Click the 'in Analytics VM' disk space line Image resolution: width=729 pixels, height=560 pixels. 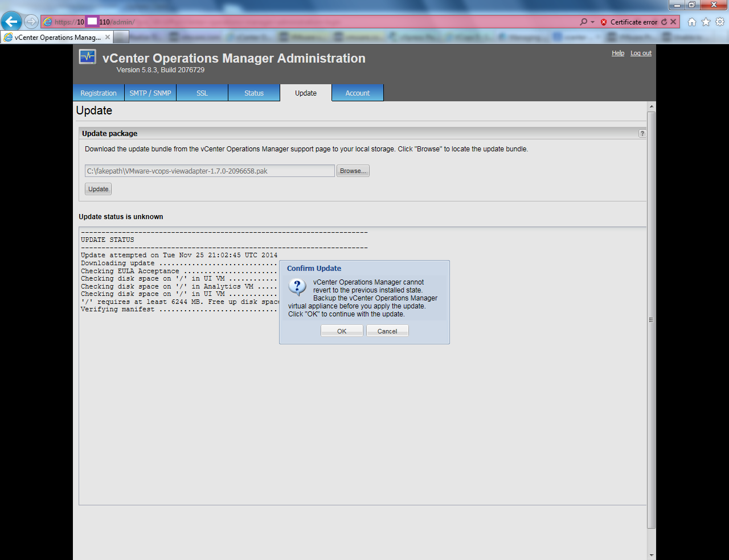point(179,287)
